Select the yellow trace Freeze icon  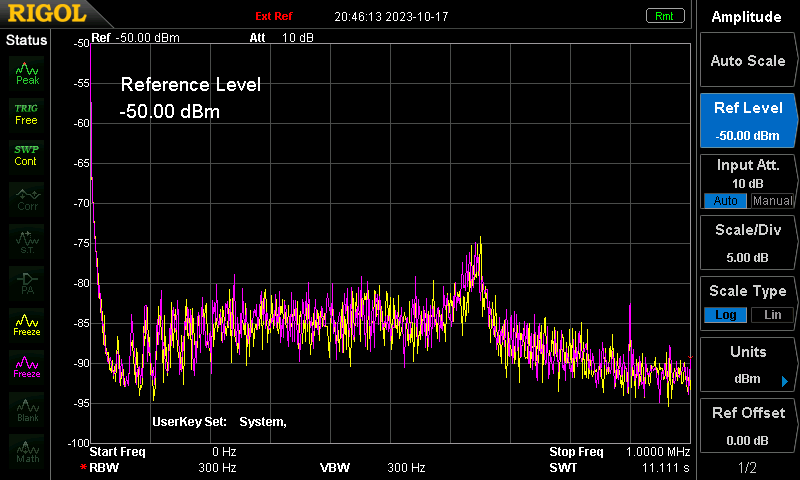point(27,325)
